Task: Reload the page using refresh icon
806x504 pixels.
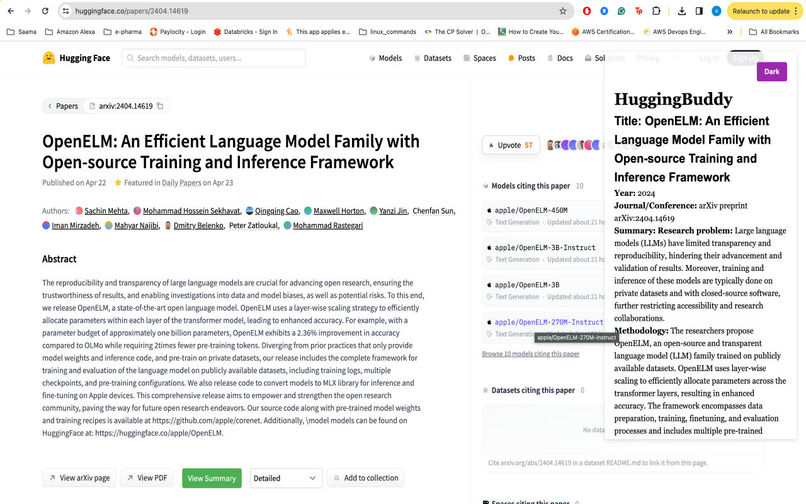Action: click(x=45, y=11)
